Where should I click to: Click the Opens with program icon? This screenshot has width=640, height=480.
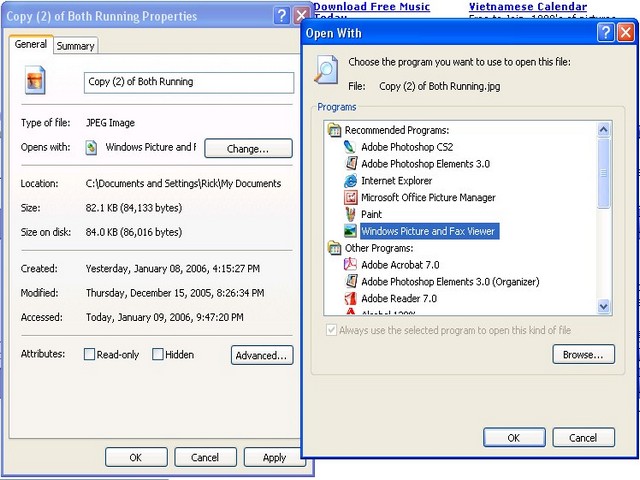(91, 147)
